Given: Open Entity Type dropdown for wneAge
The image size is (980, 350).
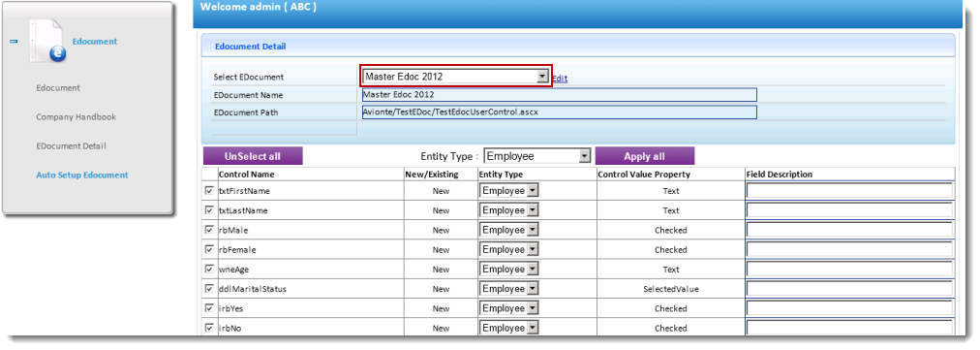Looking at the screenshot, I should click(508, 270).
